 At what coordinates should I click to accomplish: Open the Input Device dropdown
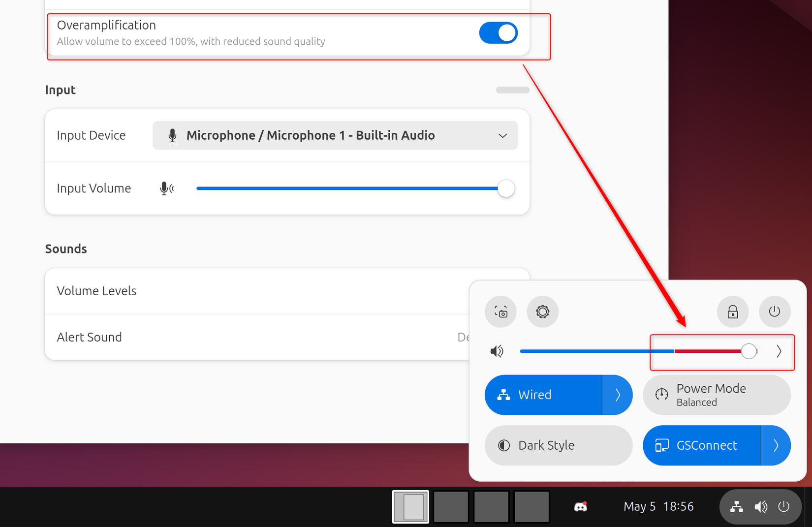click(335, 135)
